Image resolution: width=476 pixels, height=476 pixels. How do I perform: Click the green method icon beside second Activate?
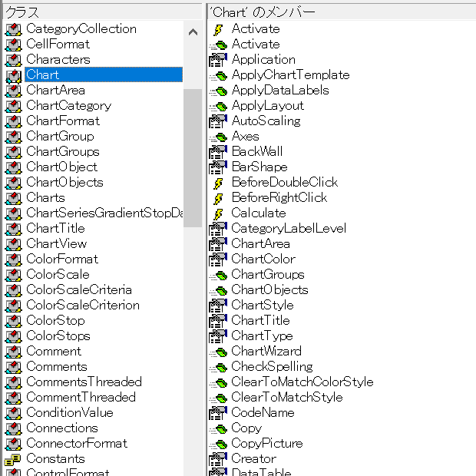coord(218,45)
